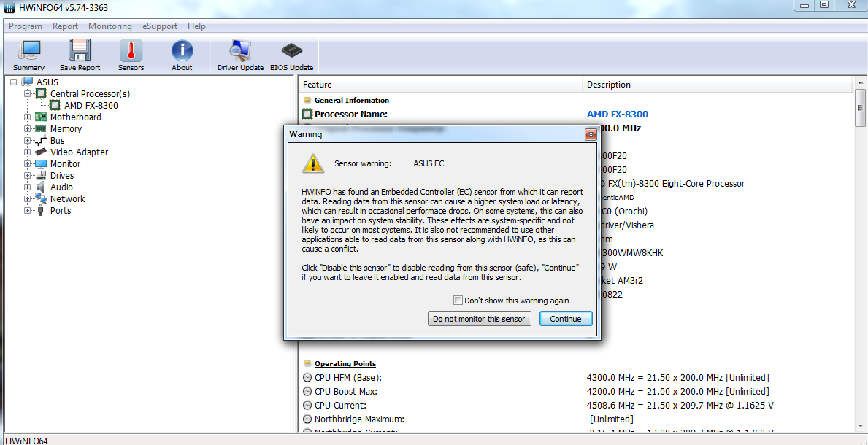Click the Operating Points section heading
The image size is (868, 445).
(345, 363)
